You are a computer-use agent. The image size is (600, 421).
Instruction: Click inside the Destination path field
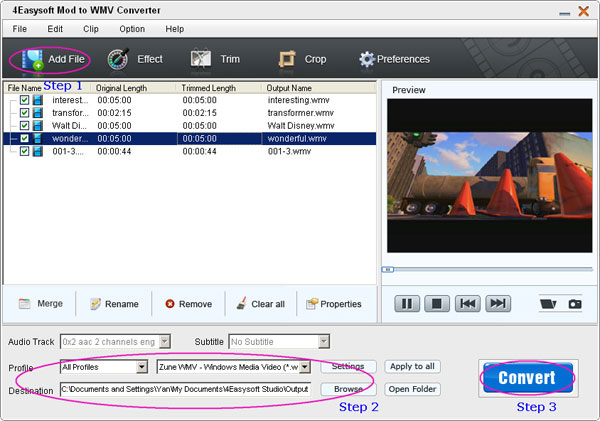click(185, 389)
